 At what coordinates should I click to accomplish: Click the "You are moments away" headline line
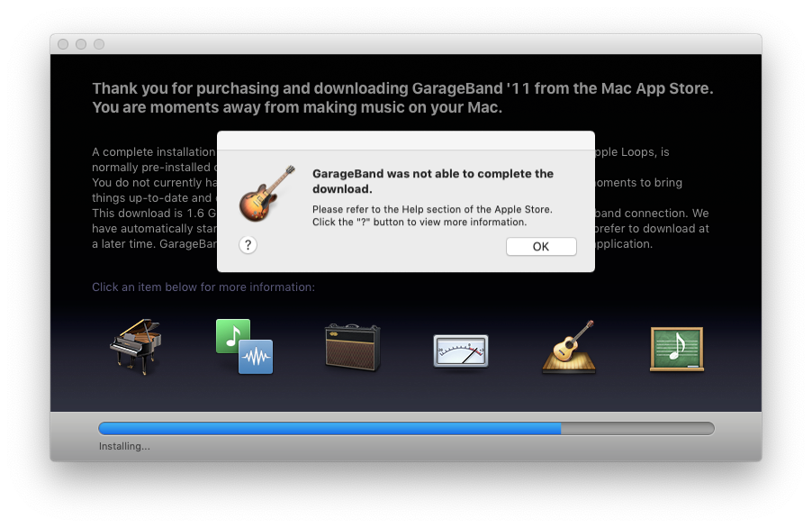point(297,107)
